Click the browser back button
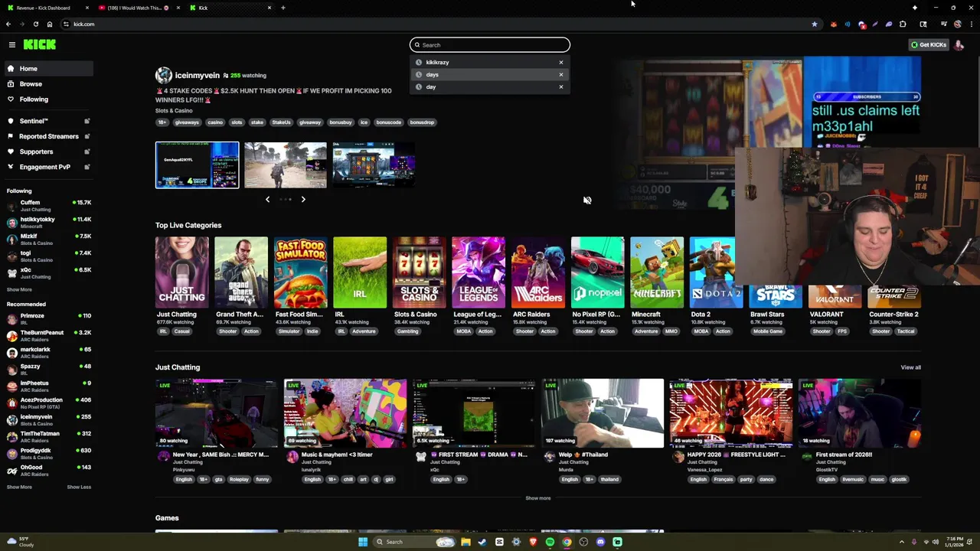This screenshot has width=980, height=551. coord(8,24)
